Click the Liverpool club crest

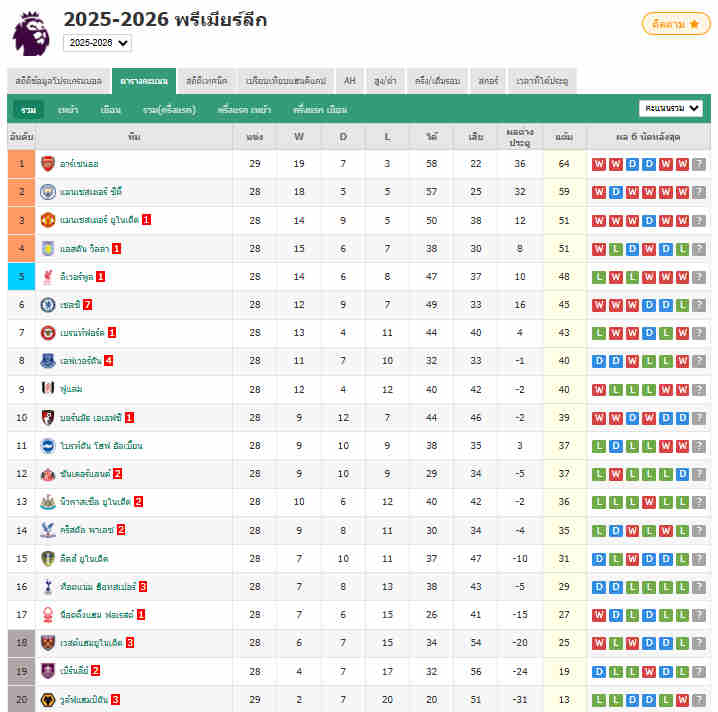(48, 276)
